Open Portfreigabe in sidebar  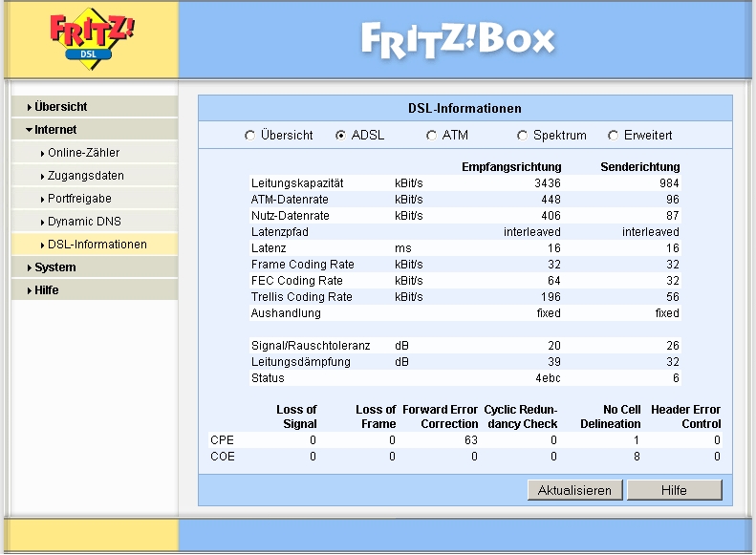point(95,199)
